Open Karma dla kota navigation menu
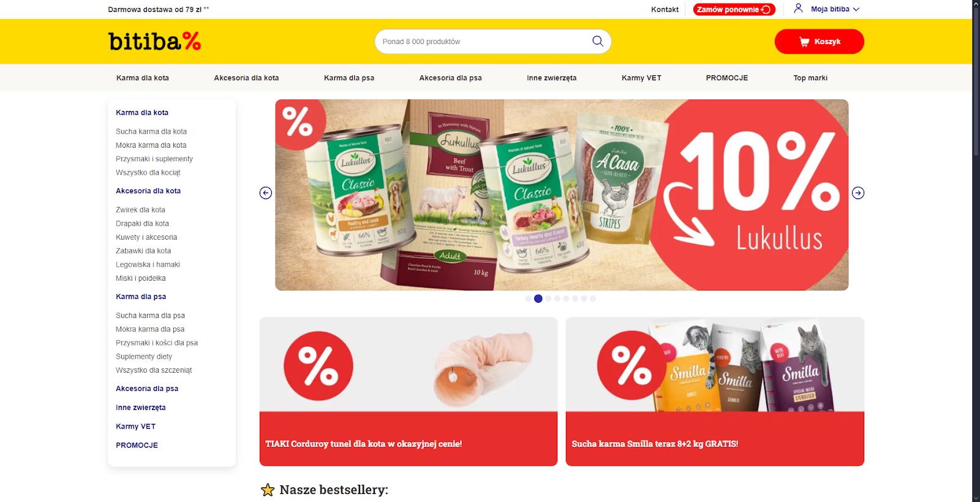 click(143, 78)
